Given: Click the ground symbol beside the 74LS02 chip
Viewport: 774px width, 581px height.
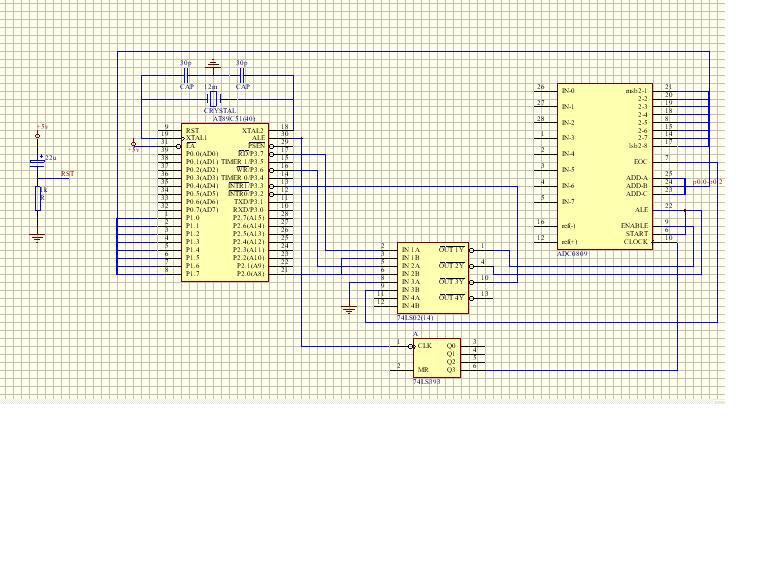Looking at the screenshot, I should coord(349,310).
